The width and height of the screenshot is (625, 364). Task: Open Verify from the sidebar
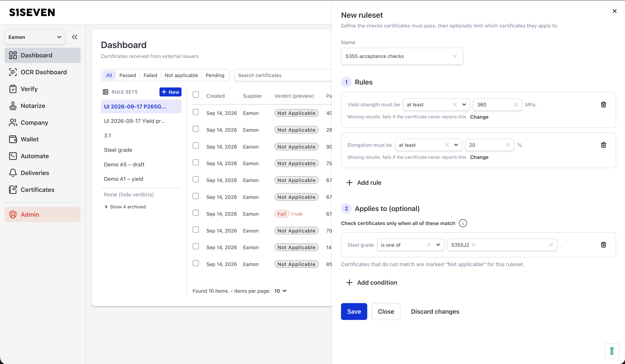[x=42, y=89]
